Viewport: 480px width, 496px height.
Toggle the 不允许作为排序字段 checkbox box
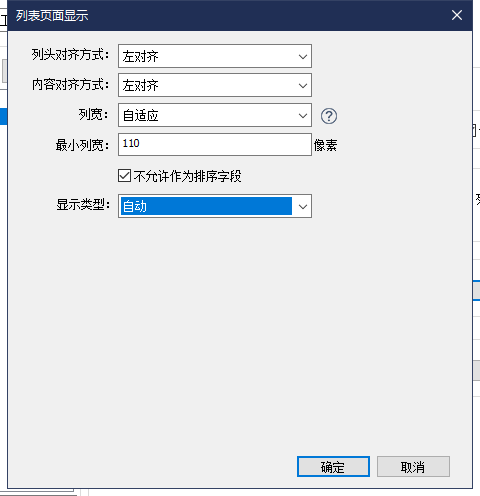(x=124, y=175)
